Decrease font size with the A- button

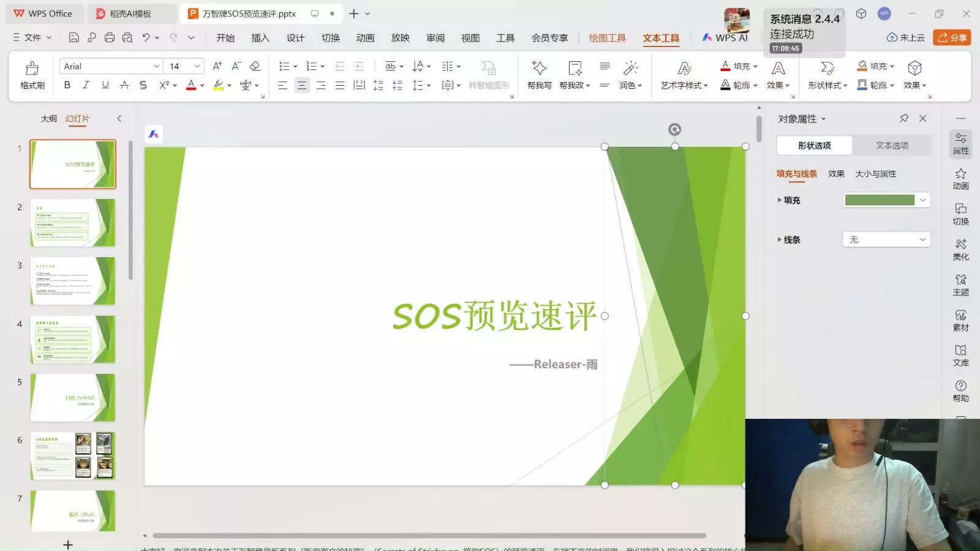(236, 66)
